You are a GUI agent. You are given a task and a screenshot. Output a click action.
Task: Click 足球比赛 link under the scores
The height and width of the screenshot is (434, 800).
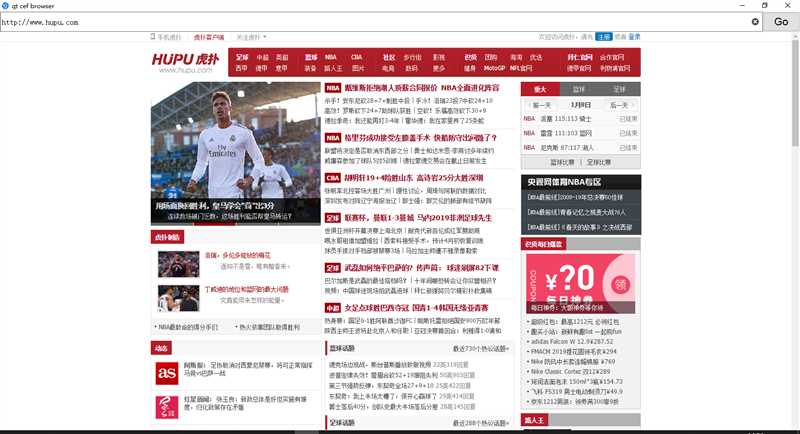coord(598,162)
